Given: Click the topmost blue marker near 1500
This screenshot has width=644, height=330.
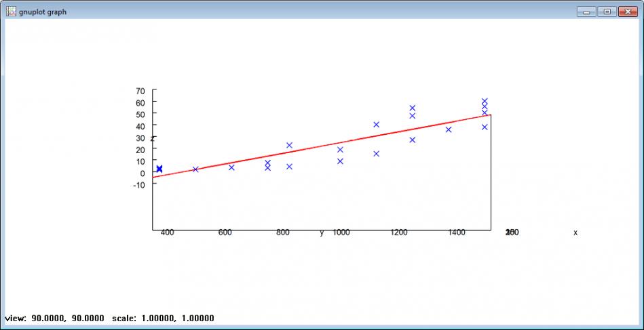Looking at the screenshot, I should (485, 102).
